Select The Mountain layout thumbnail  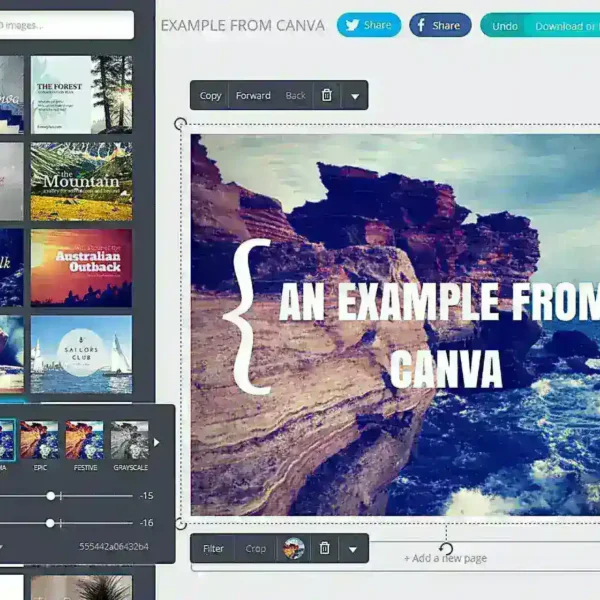82,181
